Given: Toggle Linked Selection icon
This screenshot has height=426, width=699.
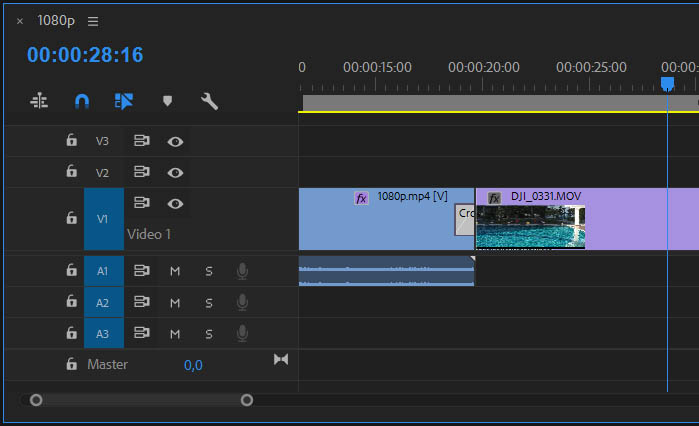Looking at the screenshot, I should tap(124, 102).
